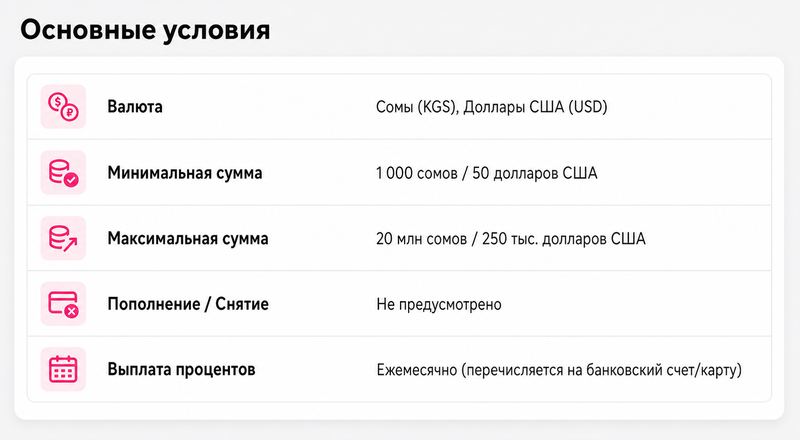Click the 1 000 сомов / 50 долларов value
Viewport: 800px width, 440px height.
[486, 173]
